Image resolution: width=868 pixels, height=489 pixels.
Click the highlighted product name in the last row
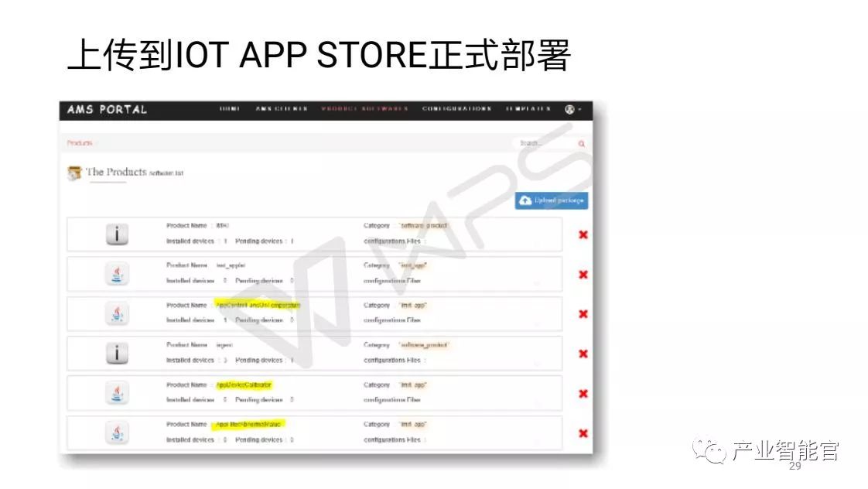pos(248,425)
